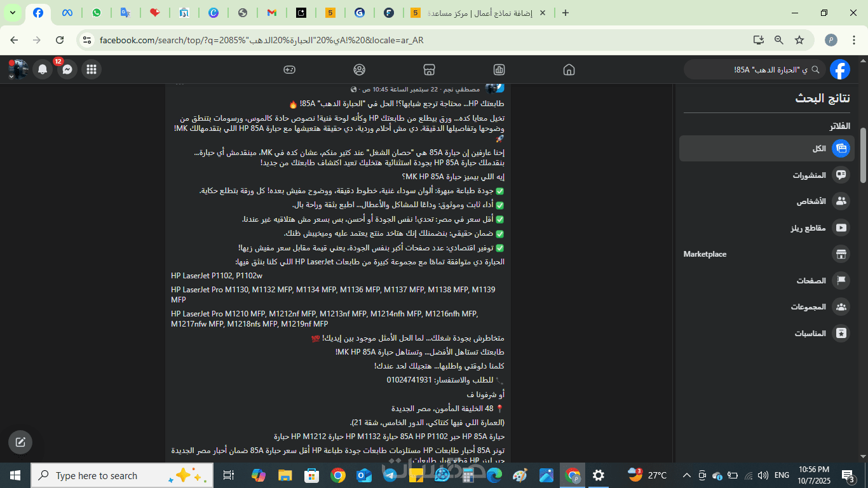Switch to the Meta tab

point(67,13)
